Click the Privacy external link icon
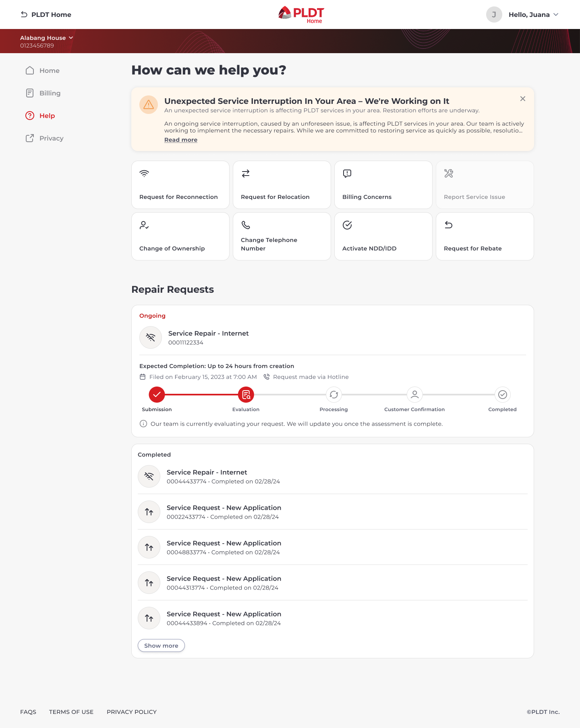The image size is (580, 728). (30, 138)
